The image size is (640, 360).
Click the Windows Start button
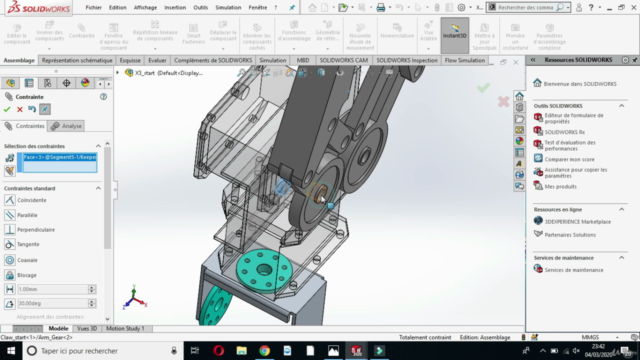[11, 351]
